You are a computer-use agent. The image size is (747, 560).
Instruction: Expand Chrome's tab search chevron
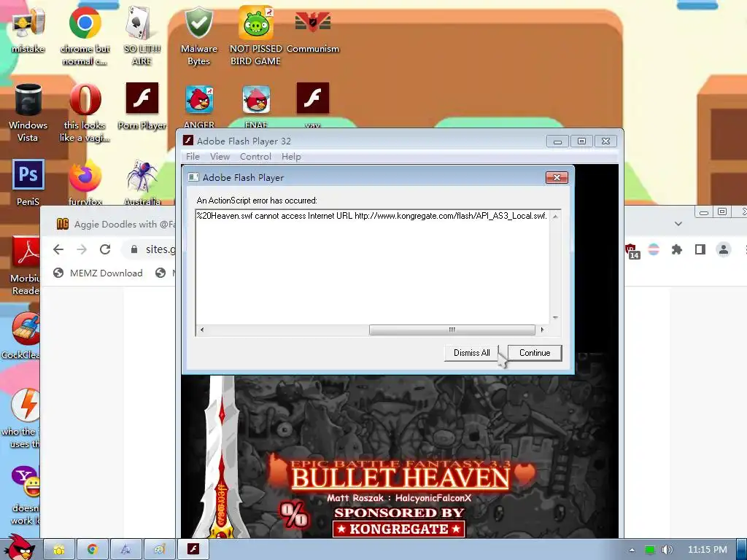pos(678,224)
